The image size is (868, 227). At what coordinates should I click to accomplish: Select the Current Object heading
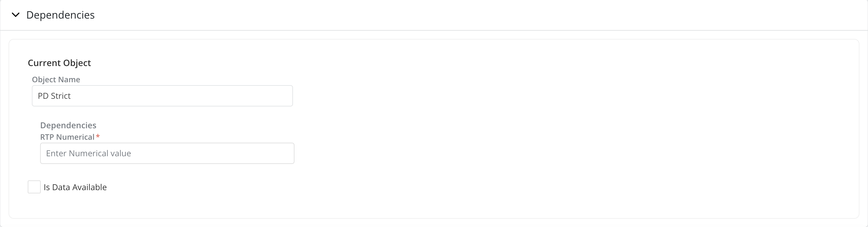click(x=59, y=63)
